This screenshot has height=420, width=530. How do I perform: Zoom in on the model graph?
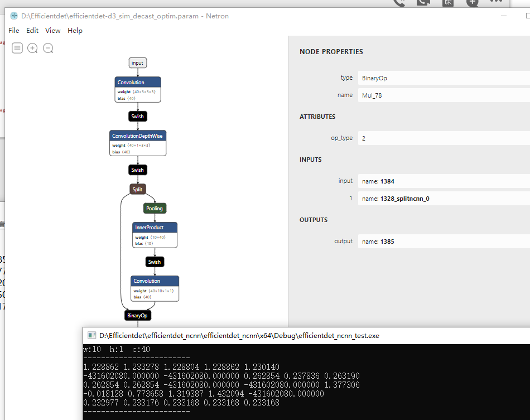[32, 48]
